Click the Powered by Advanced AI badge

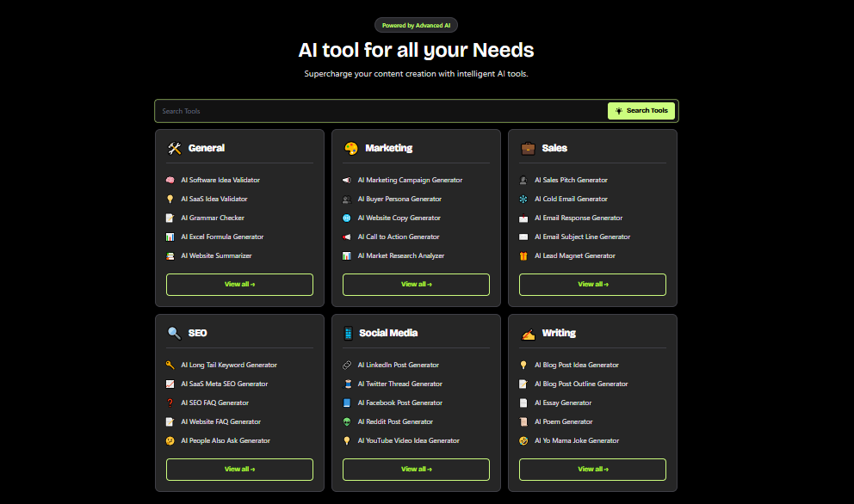tap(416, 25)
